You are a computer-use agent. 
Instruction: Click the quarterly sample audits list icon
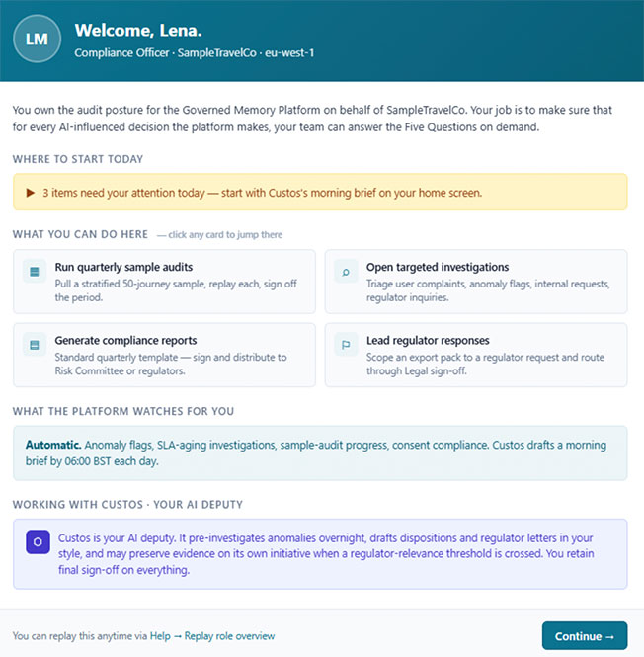(x=35, y=272)
